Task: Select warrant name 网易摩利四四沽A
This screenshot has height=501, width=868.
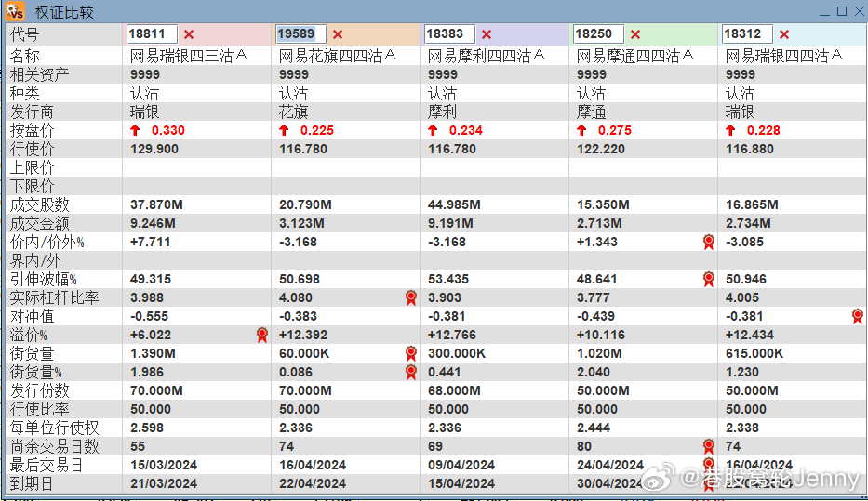Action: [x=487, y=56]
